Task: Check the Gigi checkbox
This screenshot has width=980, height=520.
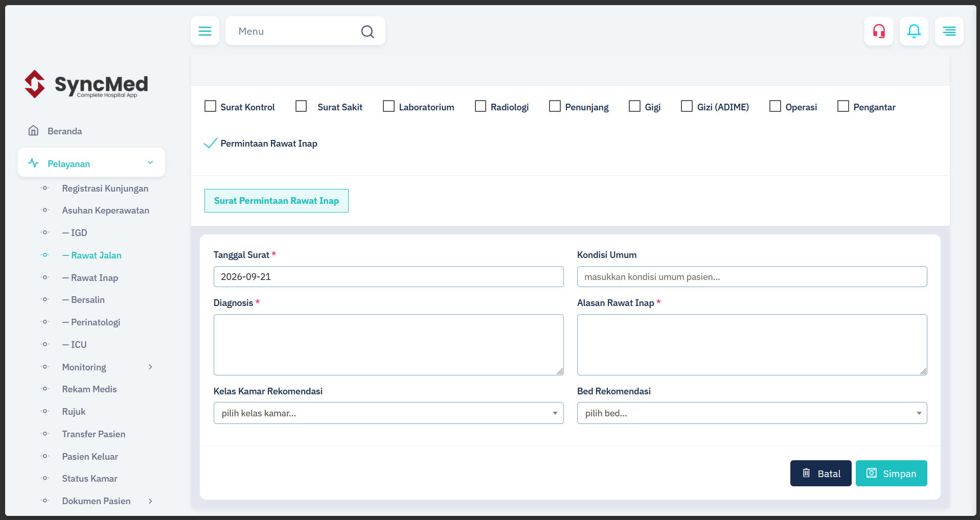Action: [634, 106]
